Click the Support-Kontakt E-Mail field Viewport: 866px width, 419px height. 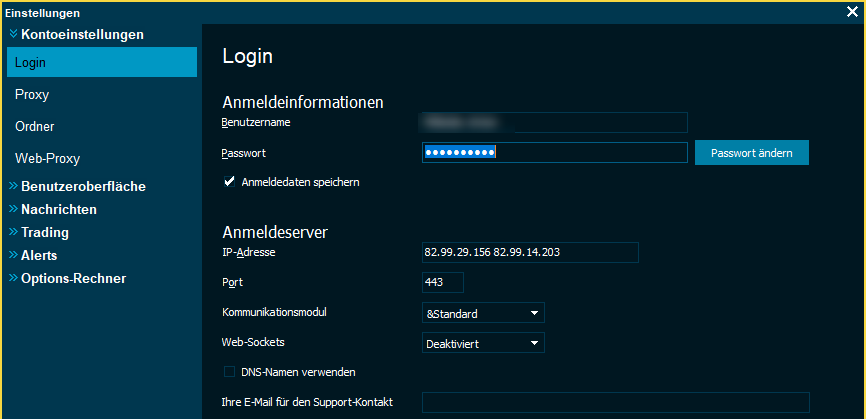point(616,402)
